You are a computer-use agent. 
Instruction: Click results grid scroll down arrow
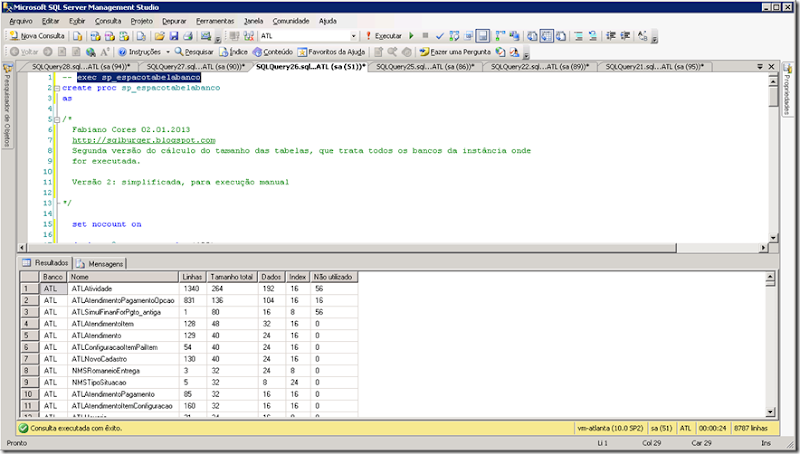pos(770,412)
